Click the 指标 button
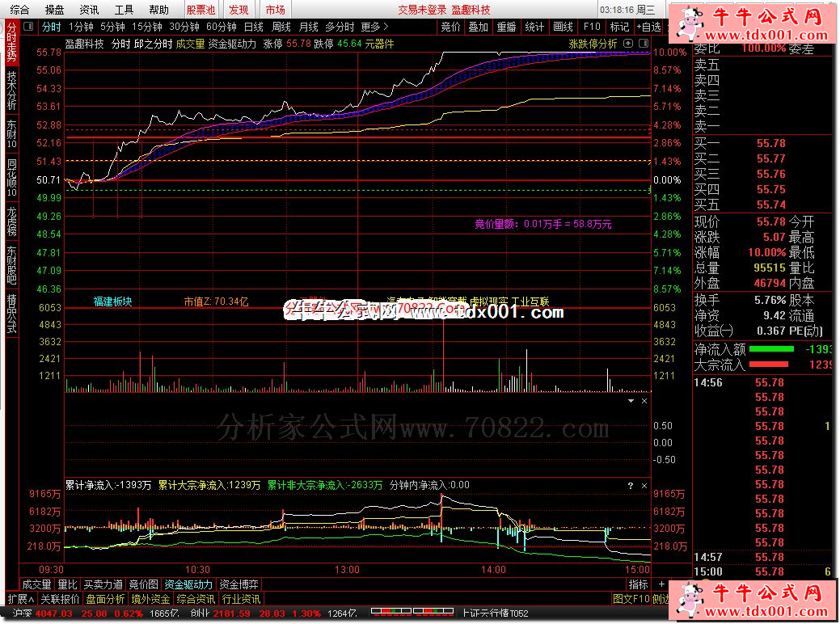This screenshot has width=840, height=624. point(638,584)
